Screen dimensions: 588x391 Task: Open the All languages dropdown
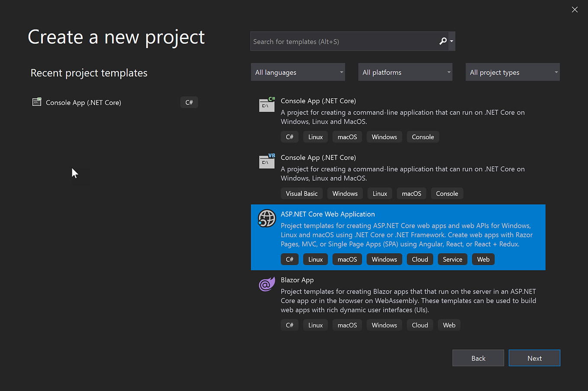coord(297,72)
